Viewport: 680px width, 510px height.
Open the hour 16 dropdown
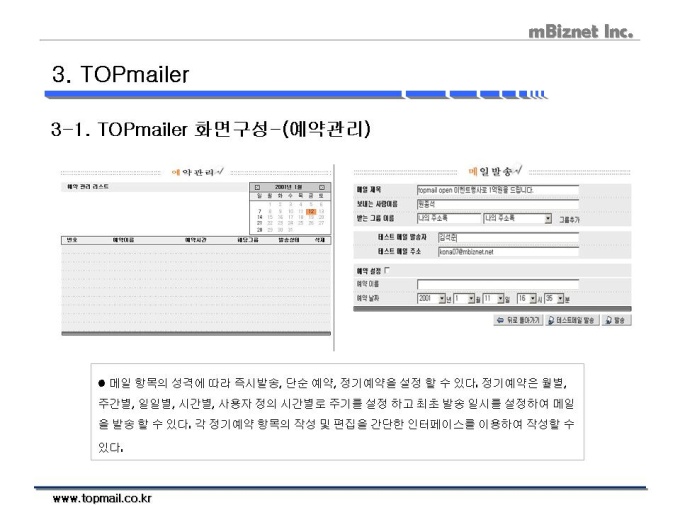(x=527, y=299)
